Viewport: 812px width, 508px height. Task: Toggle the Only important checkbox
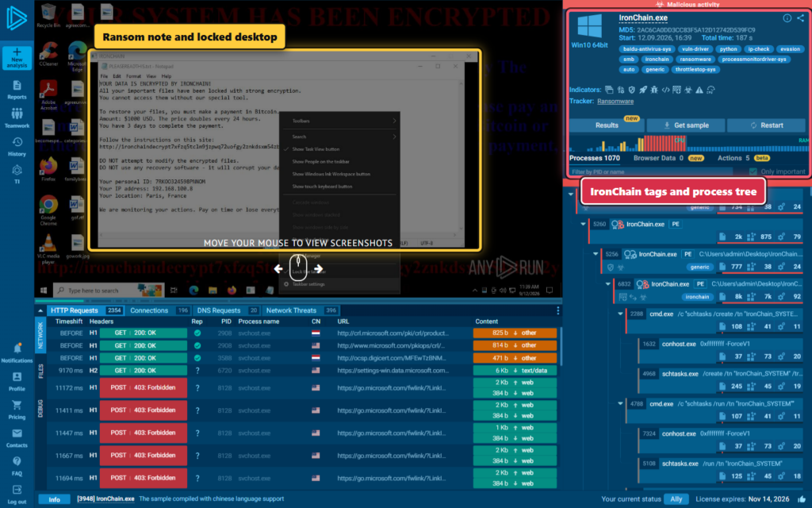753,171
